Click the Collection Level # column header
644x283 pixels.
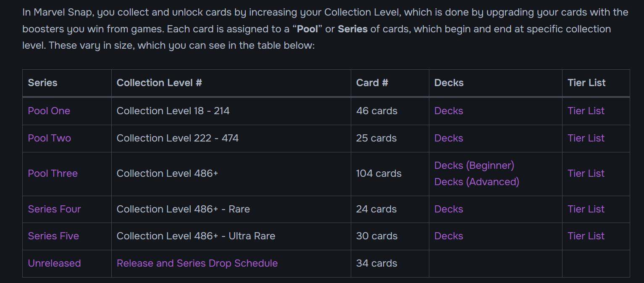(x=159, y=83)
